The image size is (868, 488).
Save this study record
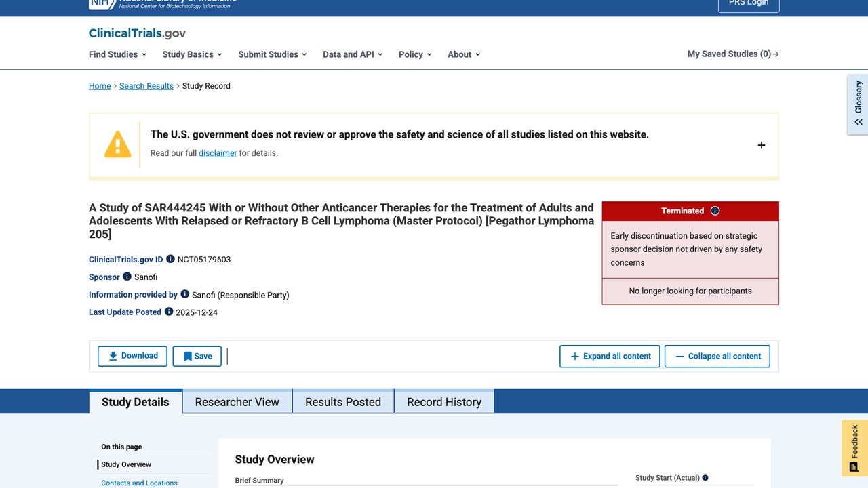click(197, 356)
